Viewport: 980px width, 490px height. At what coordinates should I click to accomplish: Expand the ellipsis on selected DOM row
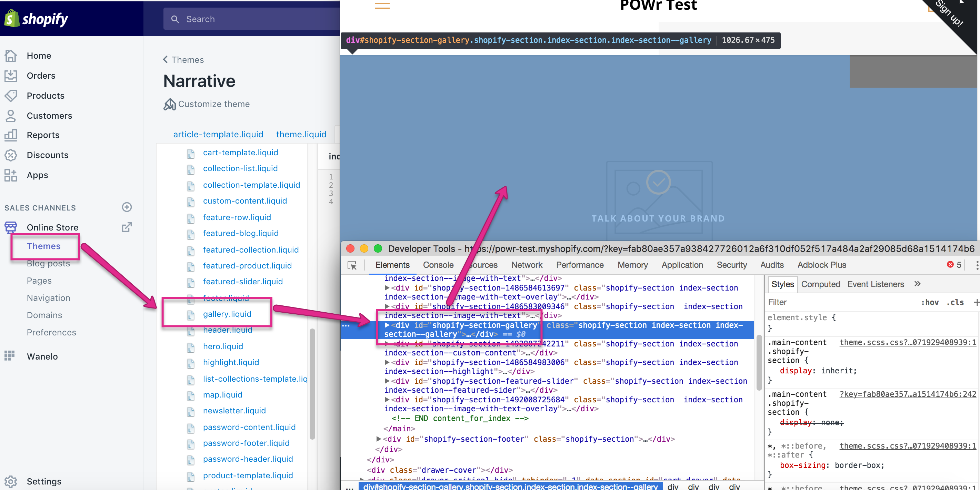346,326
